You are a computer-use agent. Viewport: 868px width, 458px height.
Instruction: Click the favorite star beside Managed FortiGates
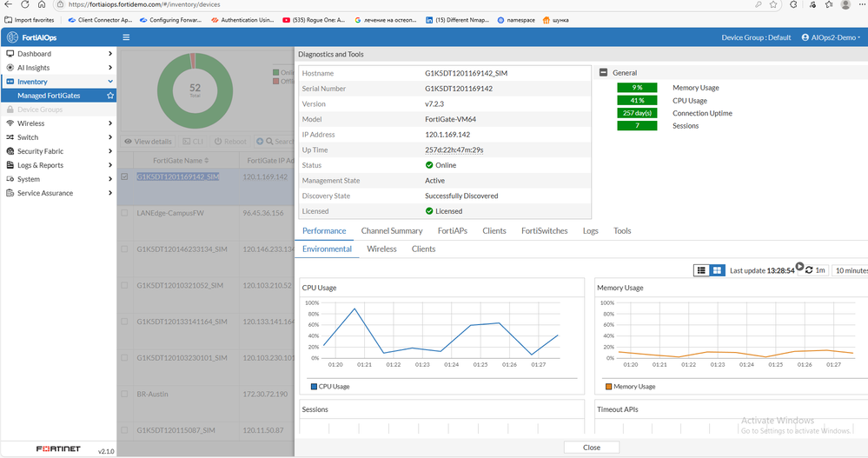[x=110, y=96]
